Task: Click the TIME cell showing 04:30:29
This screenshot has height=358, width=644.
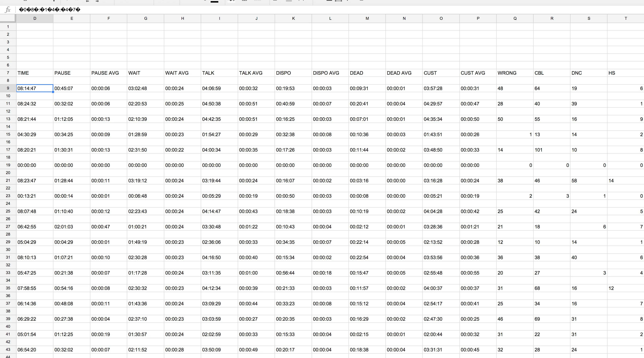Action: [x=35, y=134]
